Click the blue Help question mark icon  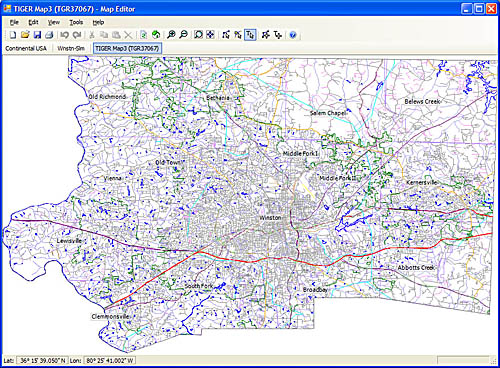click(x=293, y=35)
